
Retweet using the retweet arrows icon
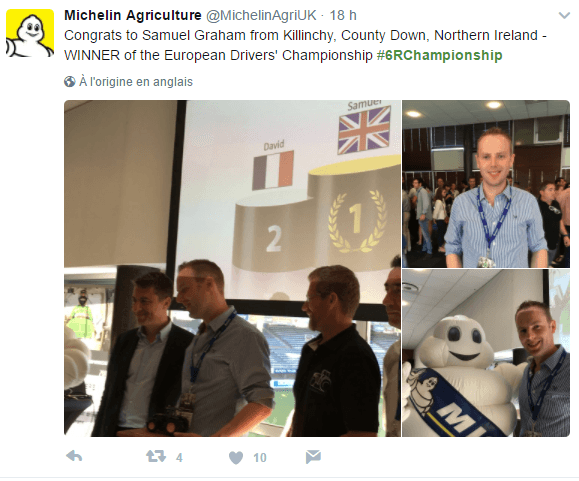point(156,457)
